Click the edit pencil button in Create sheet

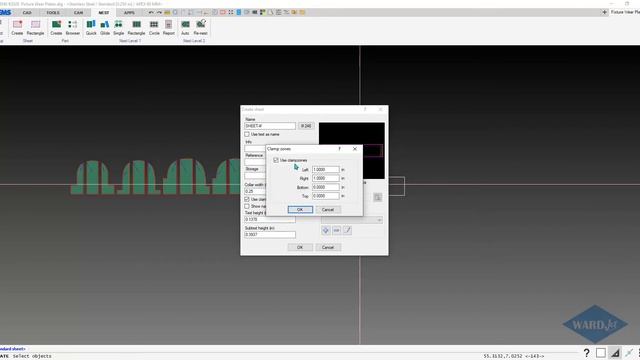pos(347,231)
